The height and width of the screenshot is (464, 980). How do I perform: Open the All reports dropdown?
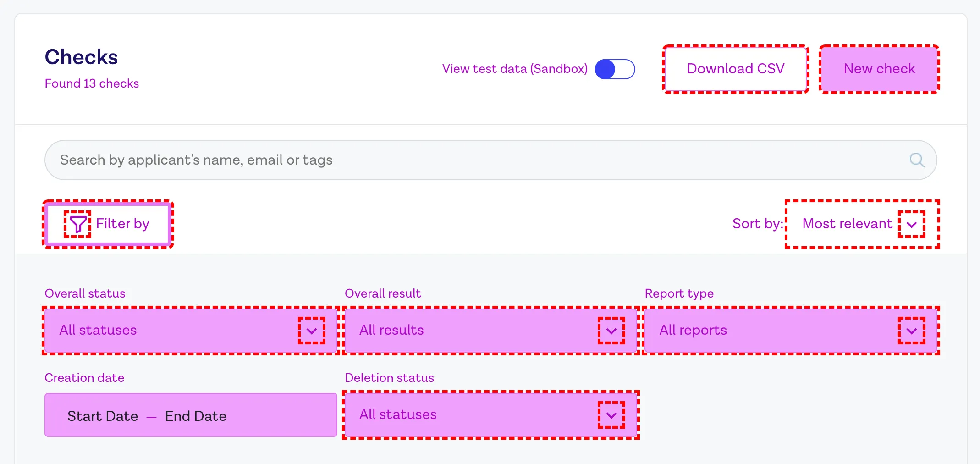(791, 331)
